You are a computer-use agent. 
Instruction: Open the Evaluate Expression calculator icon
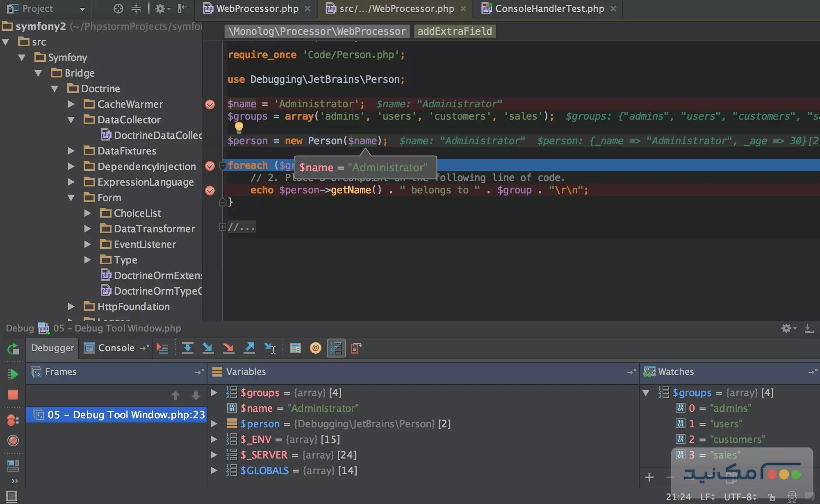click(x=294, y=347)
